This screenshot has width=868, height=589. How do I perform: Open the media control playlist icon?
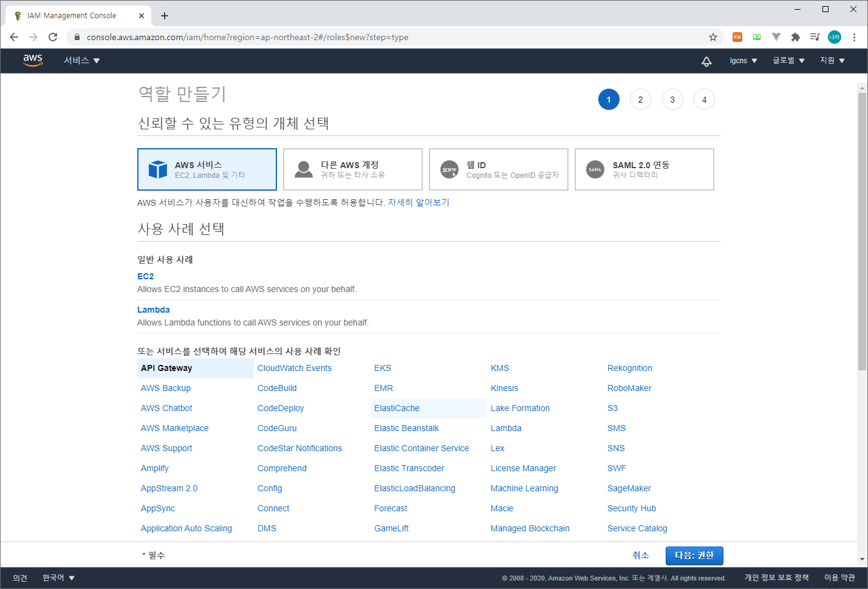[815, 37]
